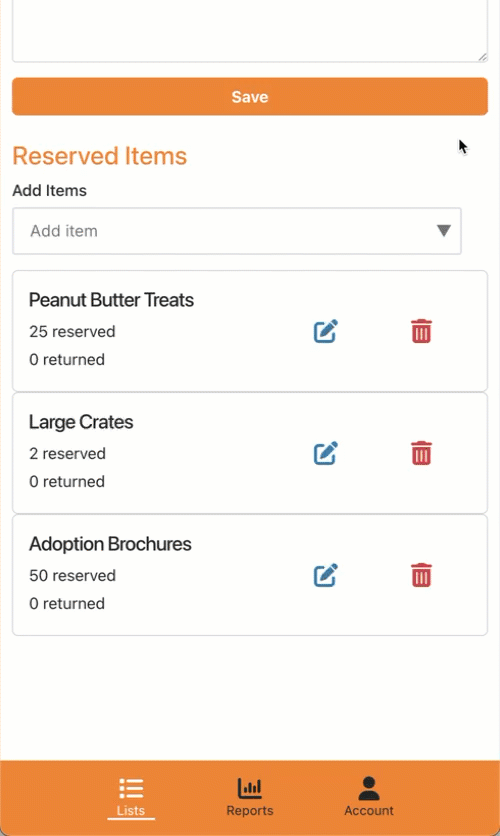Expand the Add item dropdown arrow
500x836 pixels.
pos(443,230)
